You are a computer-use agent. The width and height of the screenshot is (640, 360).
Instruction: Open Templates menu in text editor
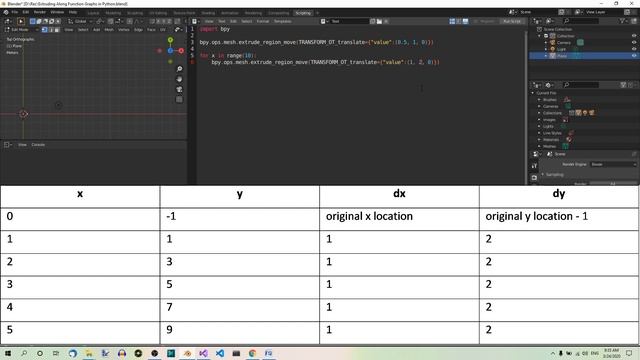(282, 21)
